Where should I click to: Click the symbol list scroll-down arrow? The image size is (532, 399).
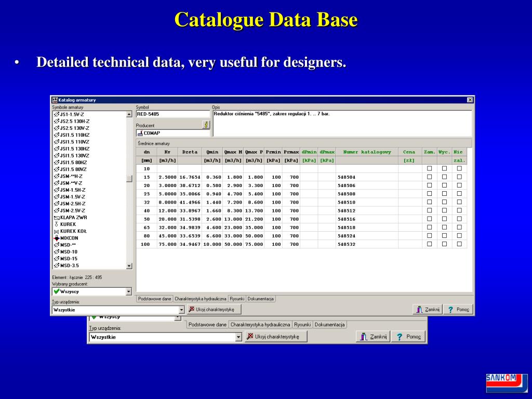[x=129, y=266]
